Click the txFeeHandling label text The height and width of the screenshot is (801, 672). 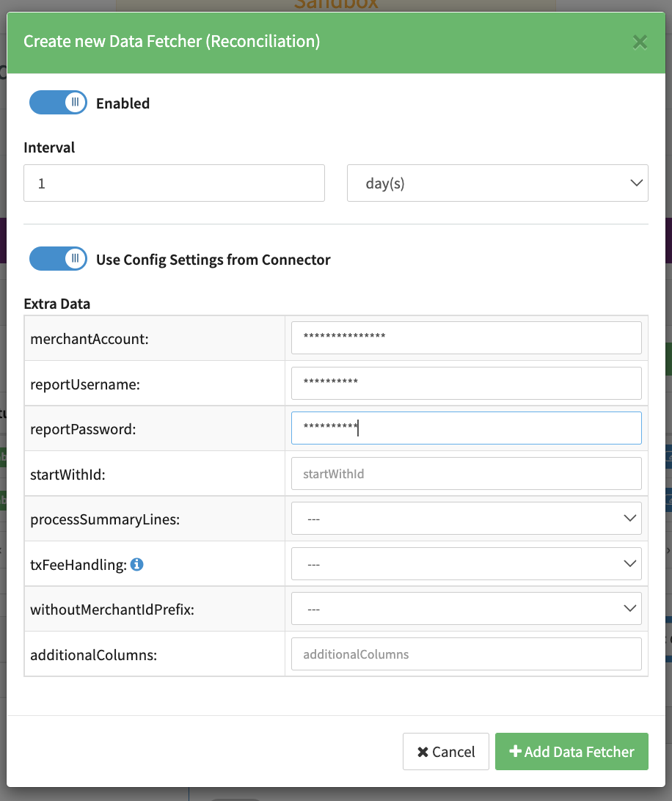coord(78,565)
